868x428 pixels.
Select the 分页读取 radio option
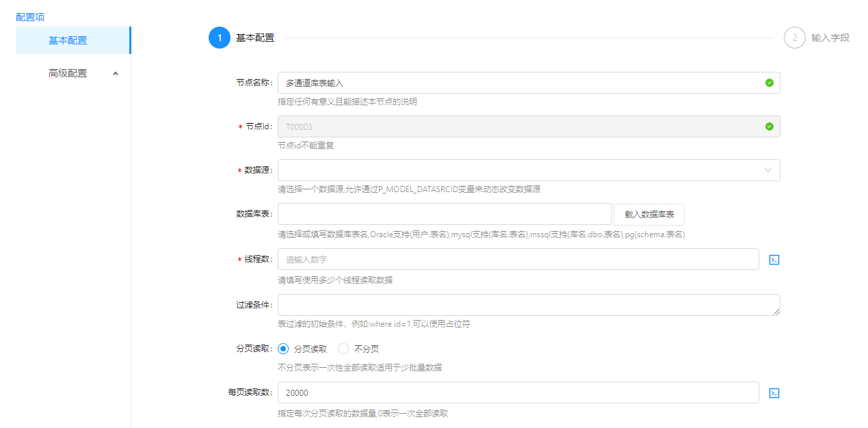pyautogui.click(x=284, y=349)
